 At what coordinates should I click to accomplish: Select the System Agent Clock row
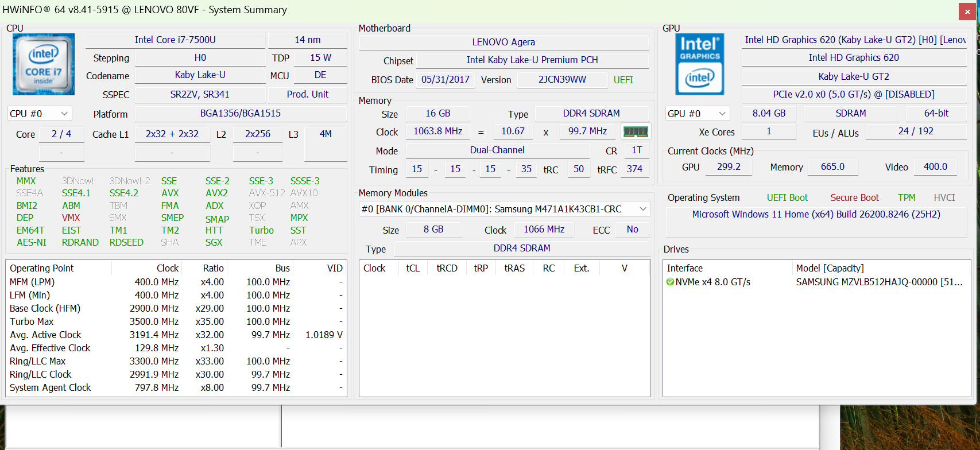click(x=176, y=387)
